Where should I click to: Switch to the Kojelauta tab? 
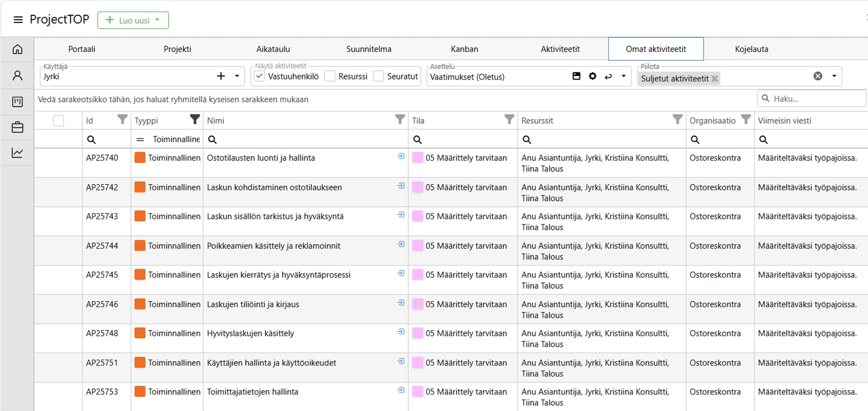[x=751, y=49]
